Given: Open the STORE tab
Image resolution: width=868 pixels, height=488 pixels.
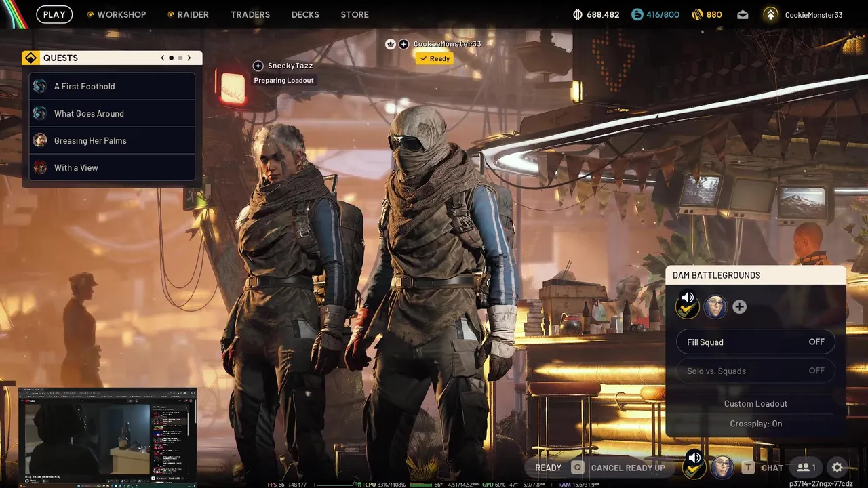Looking at the screenshot, I should (355, 14).
